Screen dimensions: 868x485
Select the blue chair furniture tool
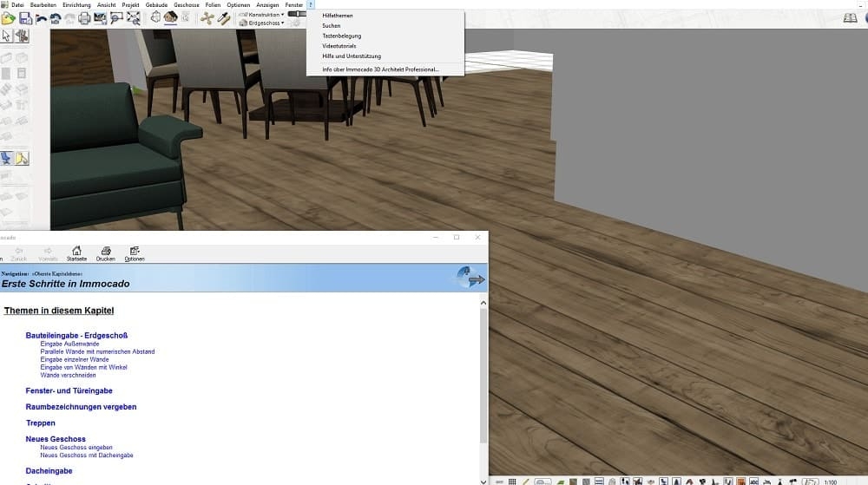pos(7,158)
